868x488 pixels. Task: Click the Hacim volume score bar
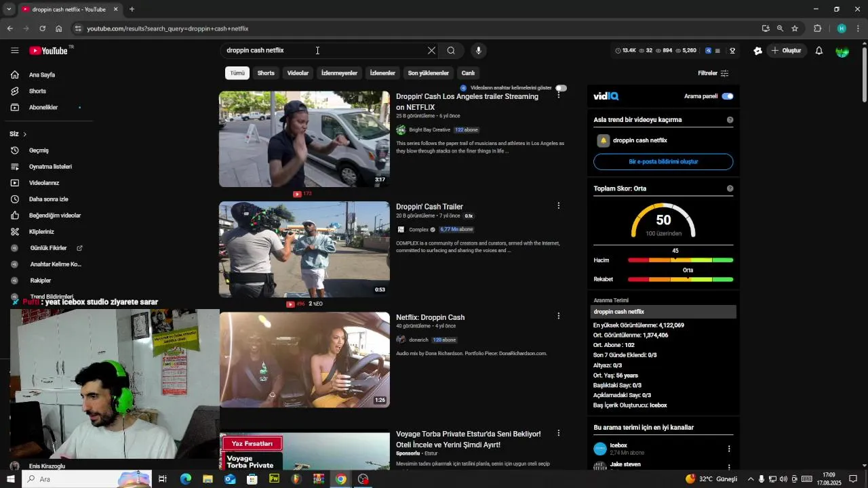(x=680, y=260)
